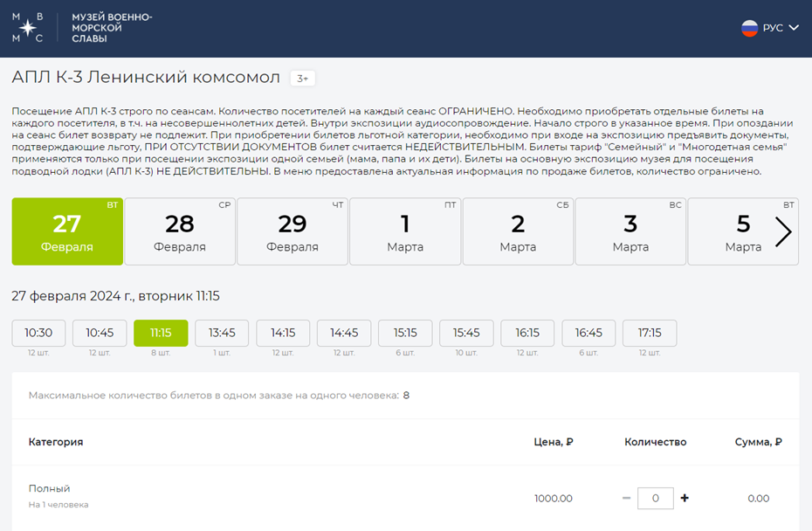Click the museum compass star logo

click(x=27, y=27)
